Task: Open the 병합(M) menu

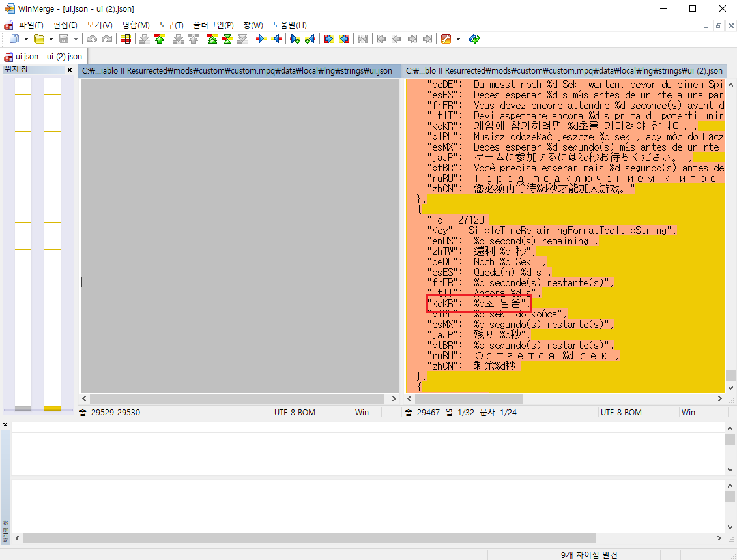Action: point(136,25)
